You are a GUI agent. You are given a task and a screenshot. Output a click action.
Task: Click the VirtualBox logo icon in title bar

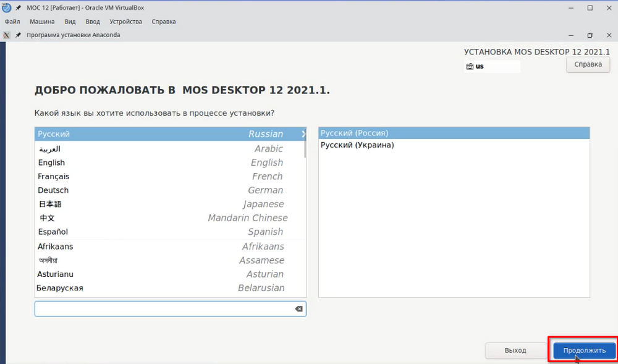coord(7,8)
